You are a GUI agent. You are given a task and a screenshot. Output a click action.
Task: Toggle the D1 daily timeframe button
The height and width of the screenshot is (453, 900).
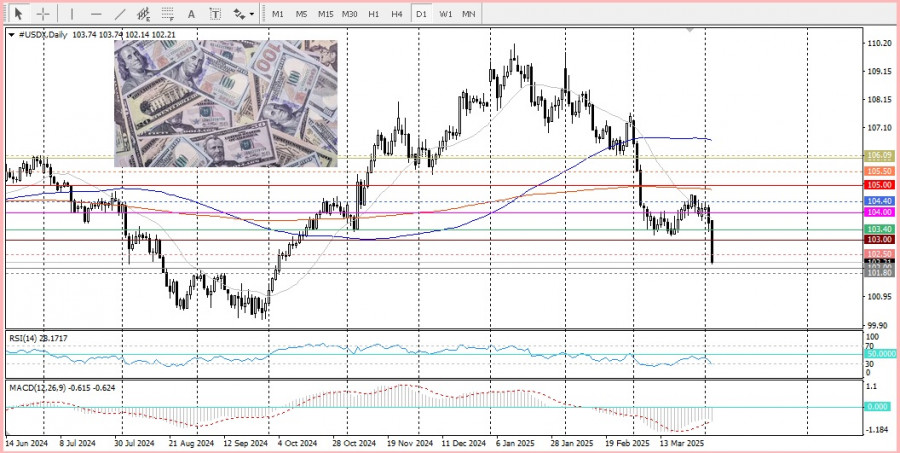(x=421, y=14)
